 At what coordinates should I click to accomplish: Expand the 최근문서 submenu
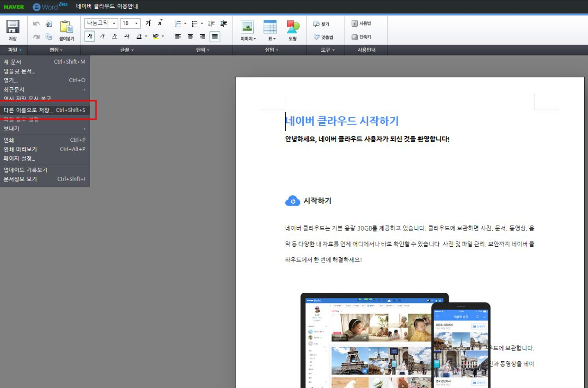pyautogui.click(x=45, y=89)
